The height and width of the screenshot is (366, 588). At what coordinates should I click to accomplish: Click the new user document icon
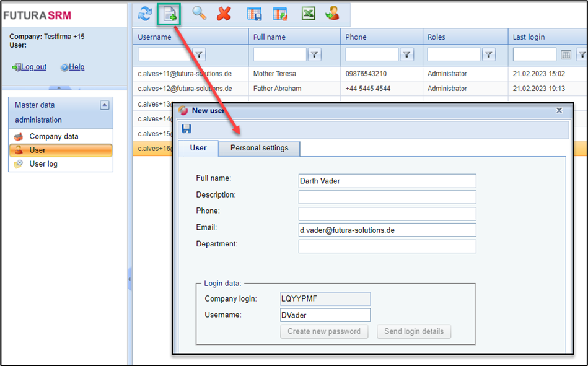(x=169, y=14)
